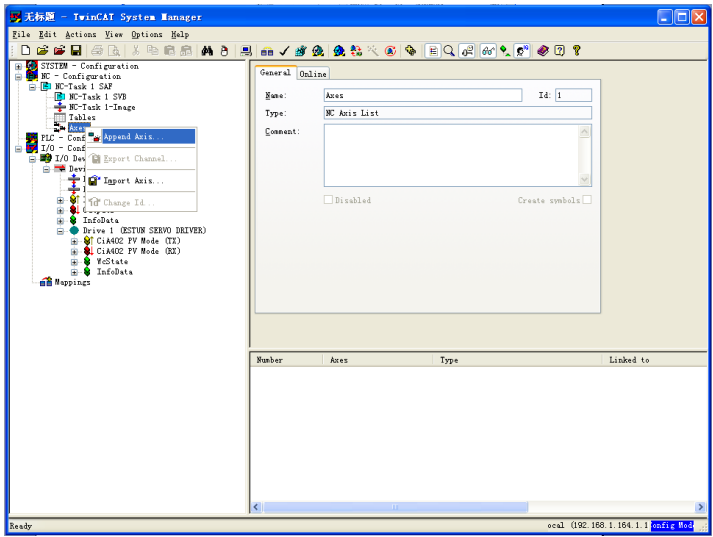Click the Activate Configuration toolbar icon
Image resolution: width=713 pixels, height=537 pixels.
tap(301, 51)
